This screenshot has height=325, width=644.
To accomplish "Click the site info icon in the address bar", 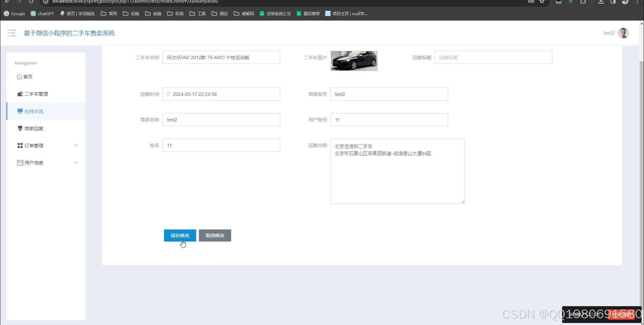I will click(45, 1).
